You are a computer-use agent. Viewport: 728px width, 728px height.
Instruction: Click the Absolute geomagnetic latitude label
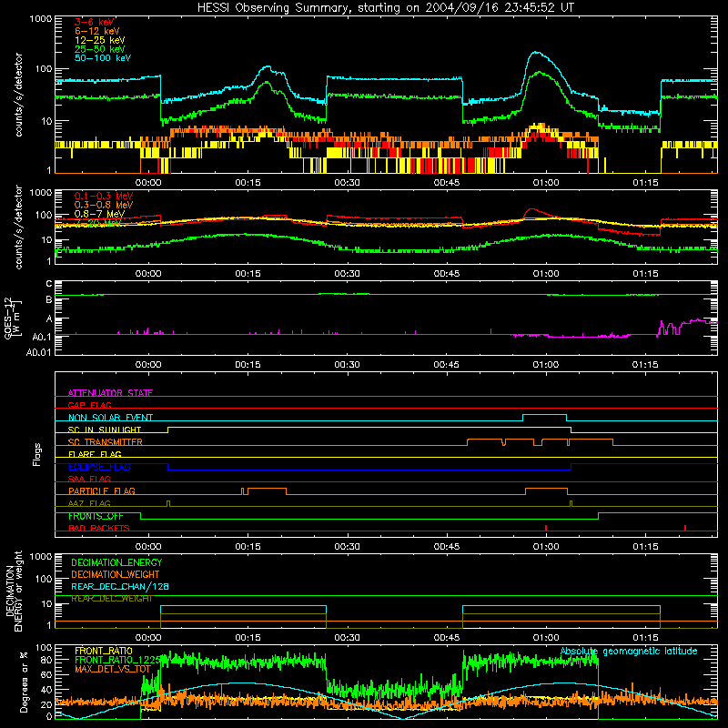(629, 651)
